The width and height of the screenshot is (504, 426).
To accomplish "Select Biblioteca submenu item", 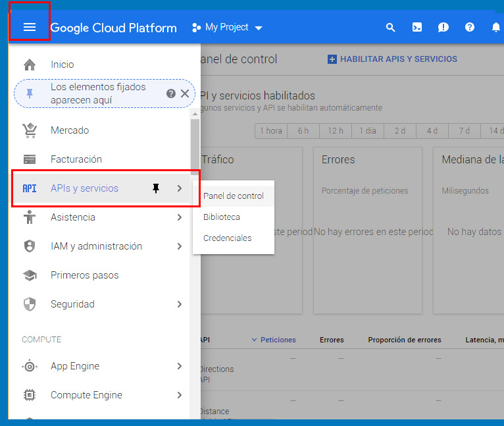I will click(234, 217).
